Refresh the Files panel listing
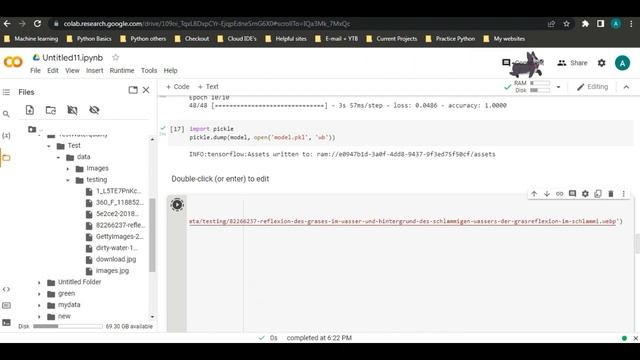The image size is (640, 360). (x=51, y=110)
